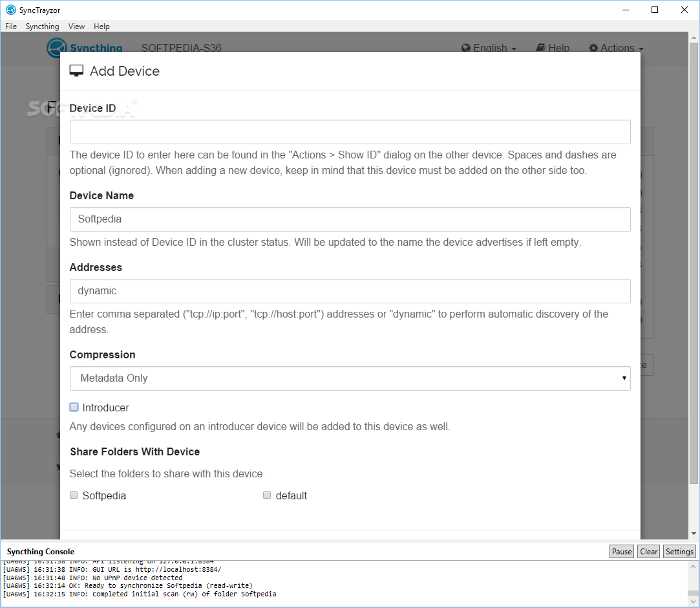The image size is (700, 608).
Task: Check the Softpedia folder share checkbox
Action: [74, 495]
